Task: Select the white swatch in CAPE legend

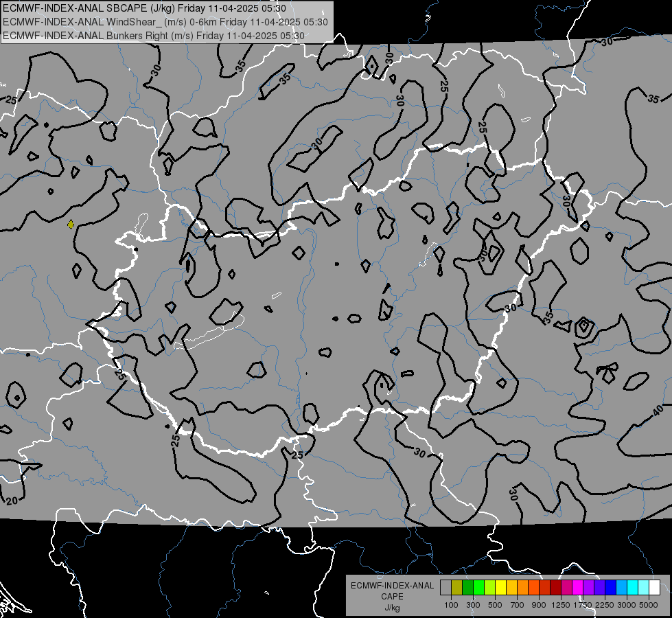Action: 654,587
